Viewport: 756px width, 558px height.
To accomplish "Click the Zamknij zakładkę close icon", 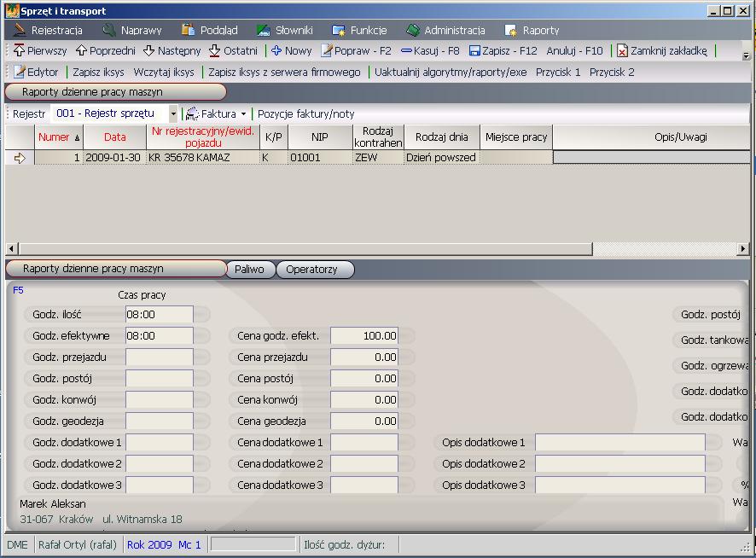I will click(622, 50).
